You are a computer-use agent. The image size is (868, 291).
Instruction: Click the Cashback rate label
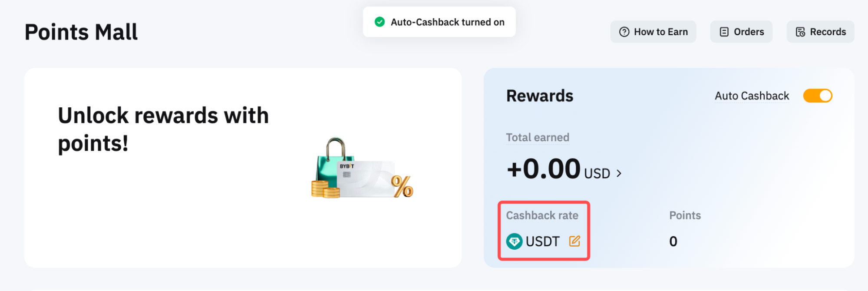pyautogui.click(x=542, y=215)
